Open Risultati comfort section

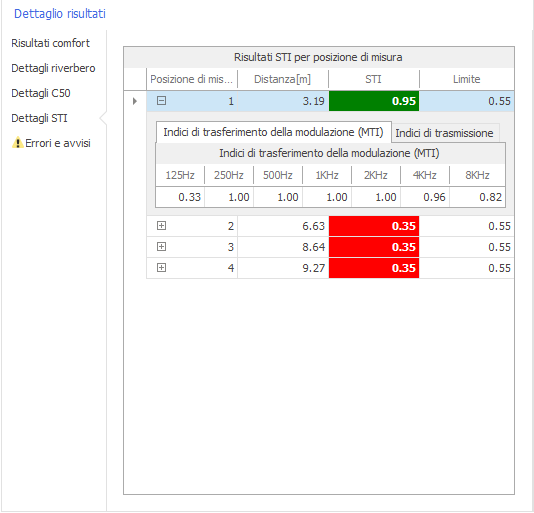tap(50, 43)
